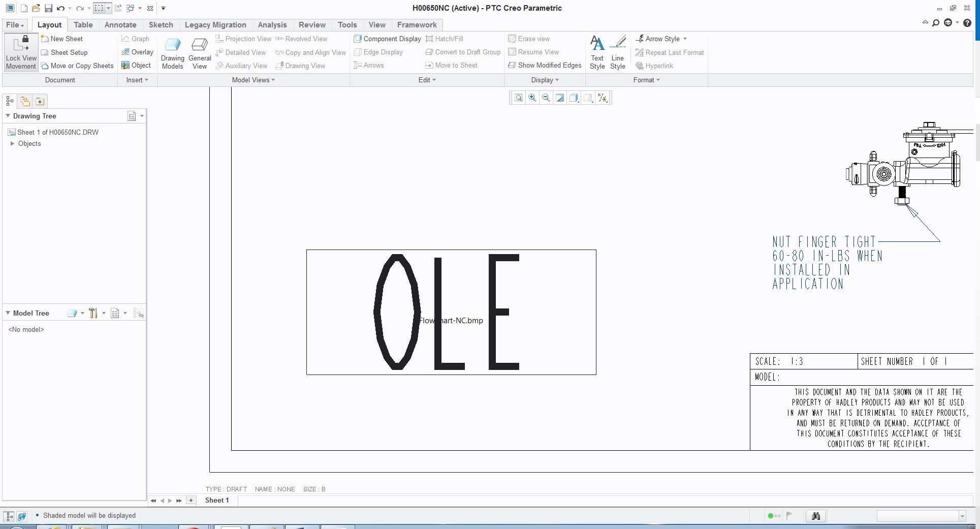Click the Refit zoom icon in graphics toolbar

(518, 98)
